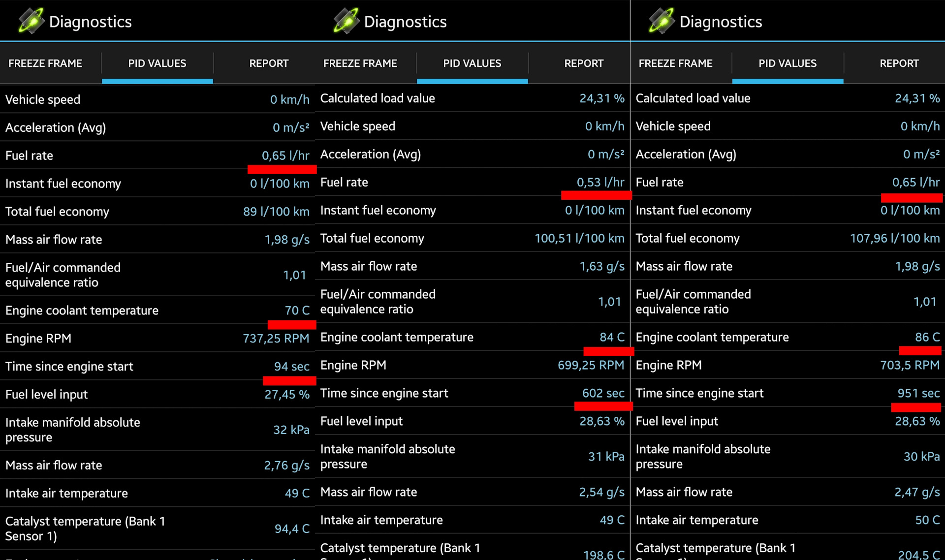This screenshot has width=945, height=560.
Task: Select mass air flow 2,54 g/s
Action: pos(602,492)
